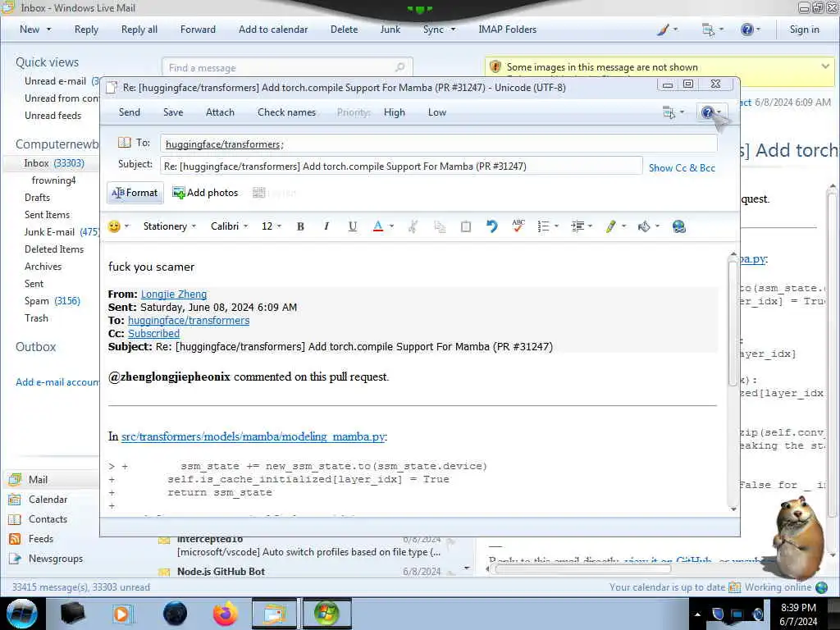This screenshot has width=840, height=630.
Task: Click the To recipients field
Action: [x=438, y=144]
